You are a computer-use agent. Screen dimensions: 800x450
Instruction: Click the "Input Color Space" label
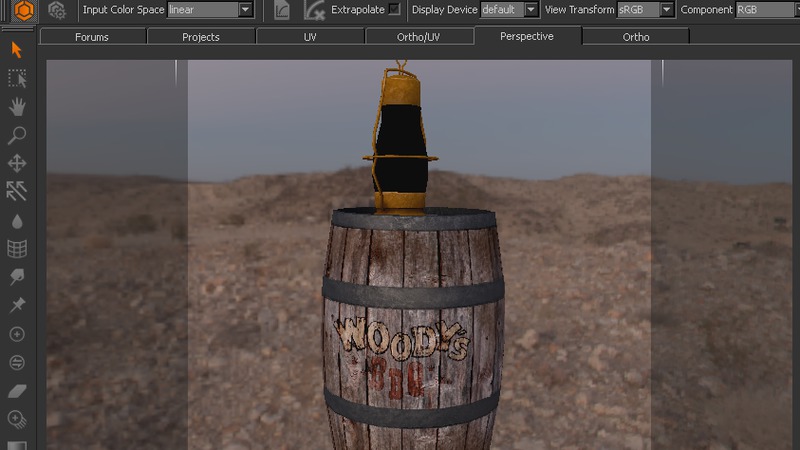(x=123, y=9)
